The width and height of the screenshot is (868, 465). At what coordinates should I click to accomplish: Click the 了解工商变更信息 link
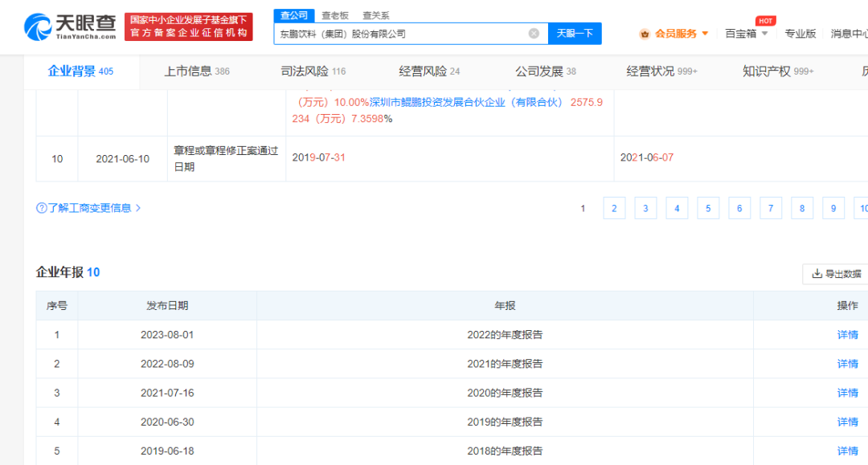pyautogui.click(x=88, y=207)
